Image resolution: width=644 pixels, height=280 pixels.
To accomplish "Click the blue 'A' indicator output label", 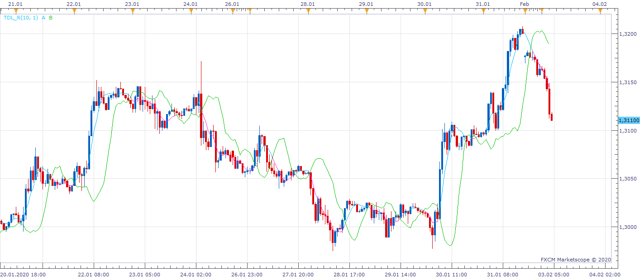I will [x=43, y=18].
